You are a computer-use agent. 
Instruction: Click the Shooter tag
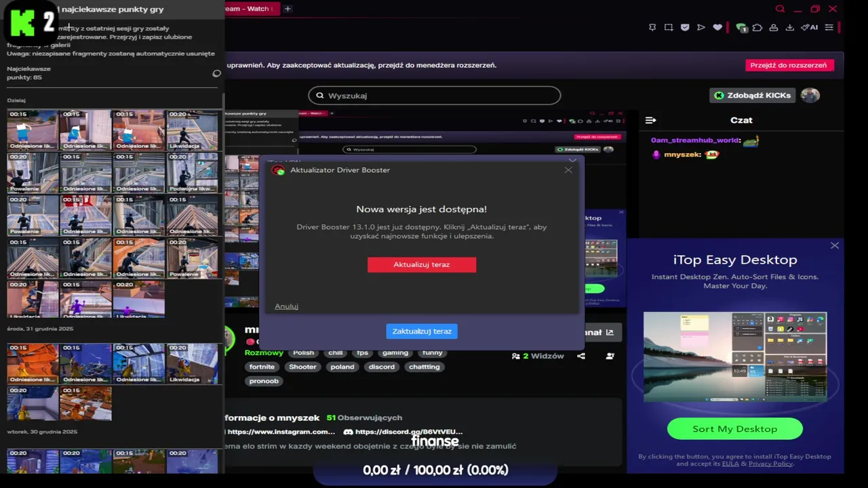[302, 367]
